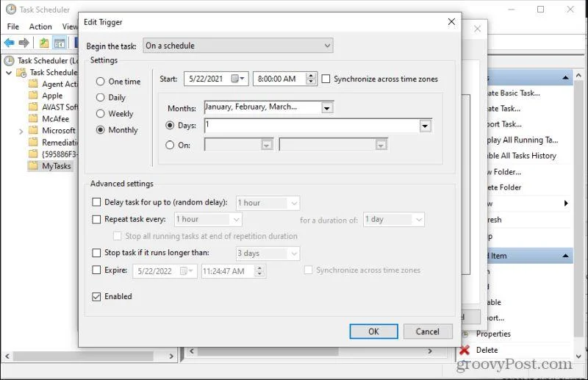588x380 pixels.
Task: Open the Repeat task every 1 hour dropdown
Action: pyautogui.click(x=208, y=220)
